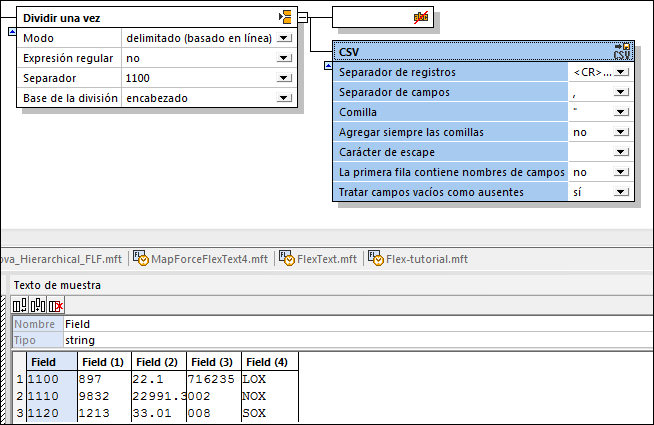The width and height of the screenshot is (654, 425).
Task: Click cell 716235 in Field (3) column
Action: (214, 379)
